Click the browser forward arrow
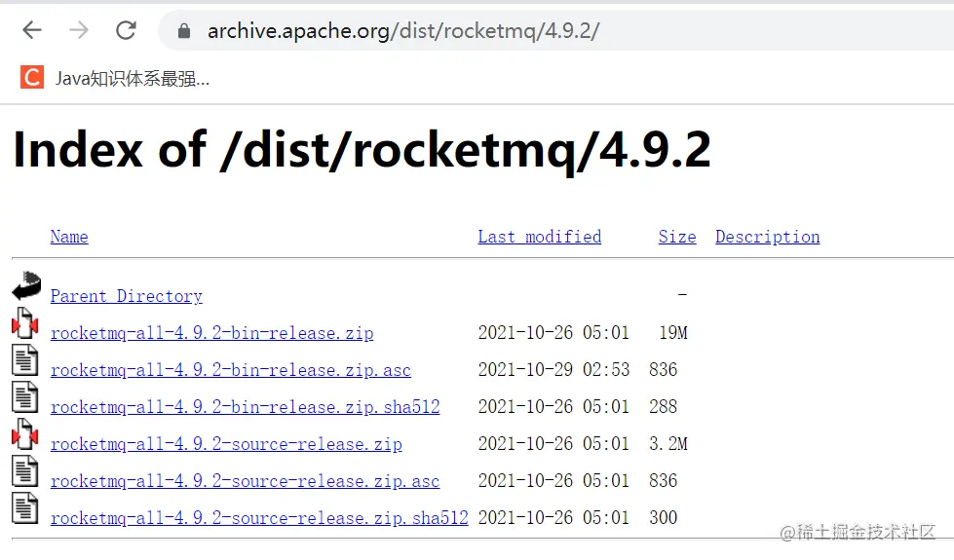Screen dimensions: 954x560 tap(79, 30)
